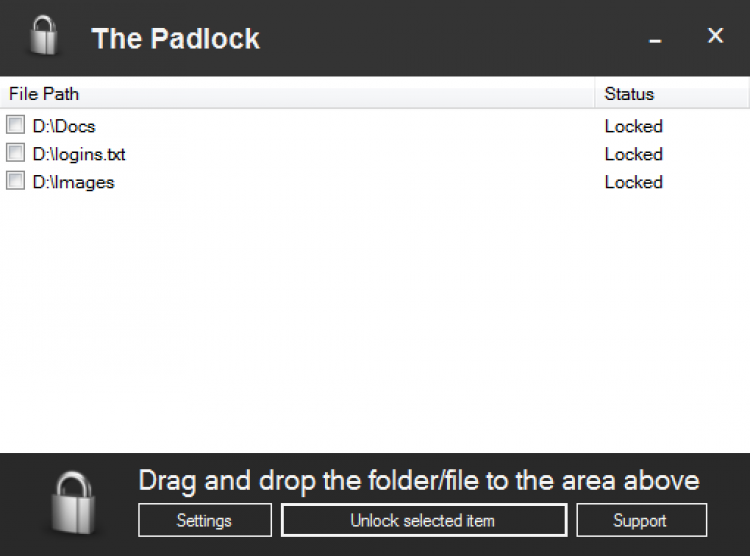Highlight the D:\Images folder entry

pyautogui.click(x=73, y=182)
